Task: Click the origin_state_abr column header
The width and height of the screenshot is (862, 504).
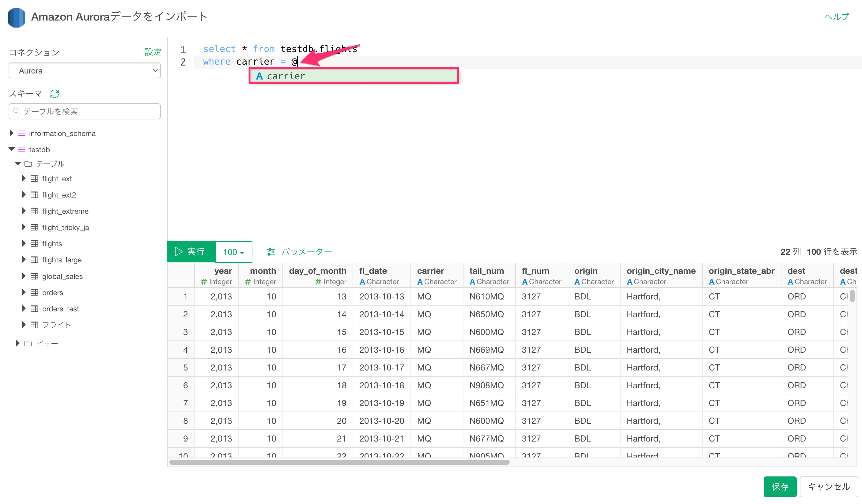Action: click(x=742, y=276)
